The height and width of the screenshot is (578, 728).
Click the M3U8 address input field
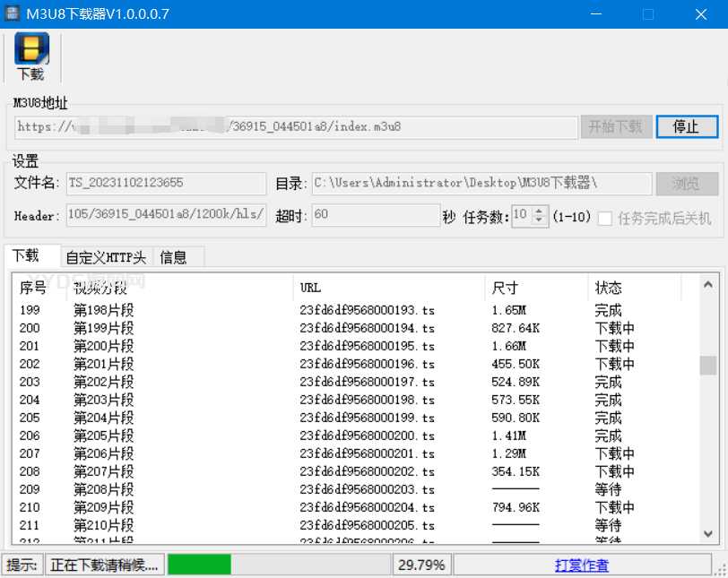tap(296, 127)
